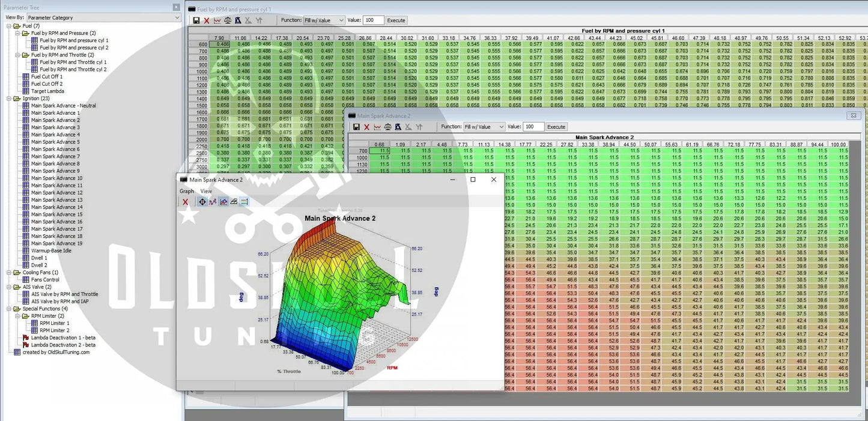Open the Graph menu in the graph window
Image resolution: width=868 pixels, height=421 pixels.
[186, 191]
